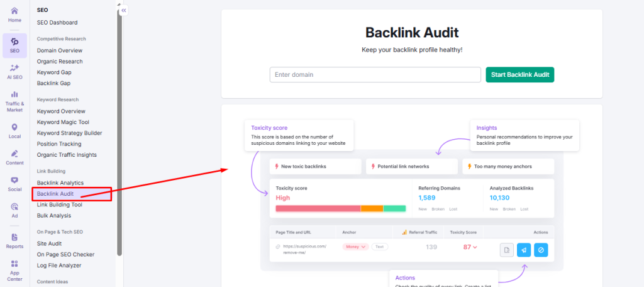Screen dimensions: 644x287
Task: Open AI SEO section
Action: tap(15, 72)
